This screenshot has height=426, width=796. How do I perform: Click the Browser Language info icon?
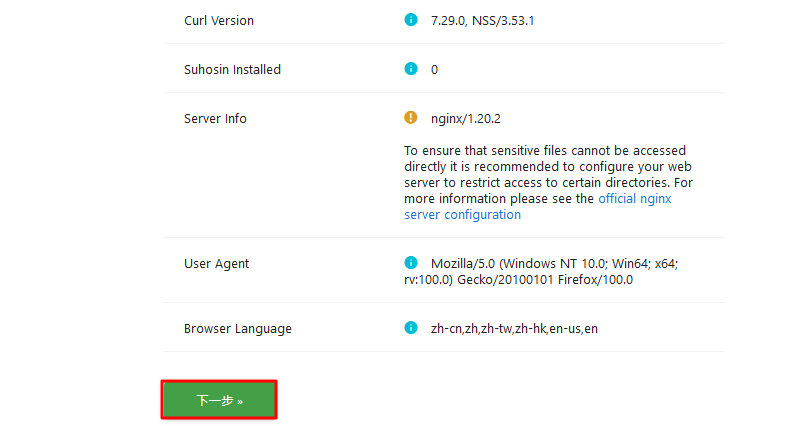point(410,328)
